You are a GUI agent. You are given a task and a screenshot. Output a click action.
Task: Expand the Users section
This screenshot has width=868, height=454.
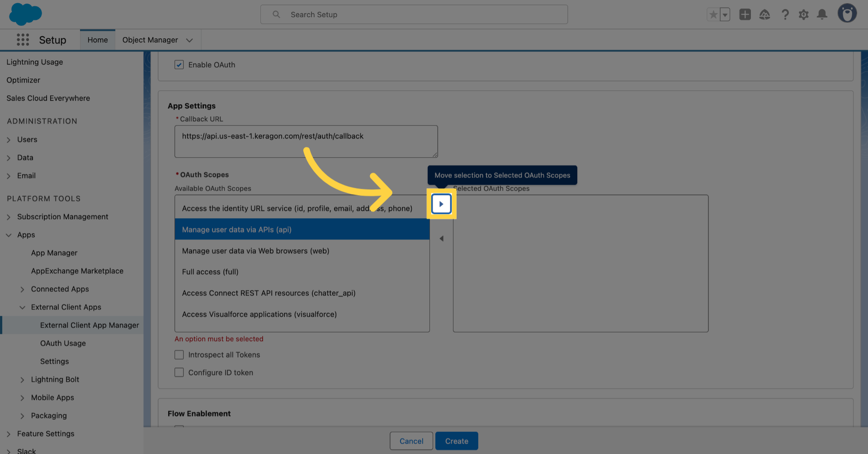(9, 140)
